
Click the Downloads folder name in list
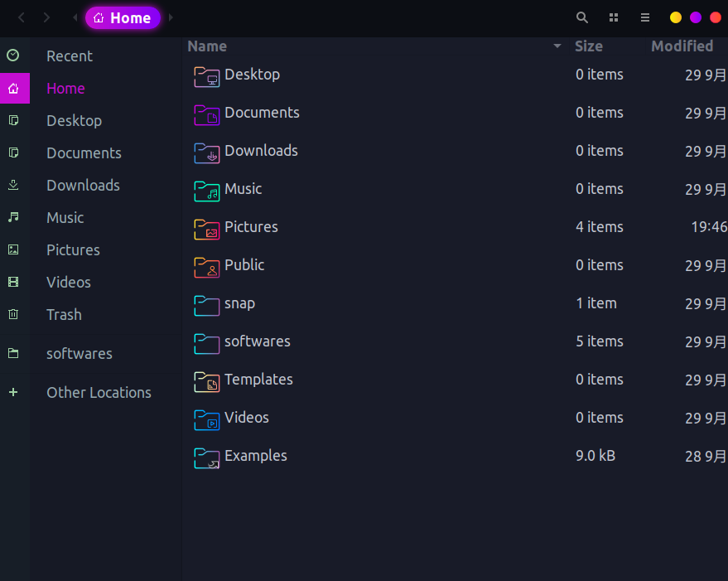(261, 151)
